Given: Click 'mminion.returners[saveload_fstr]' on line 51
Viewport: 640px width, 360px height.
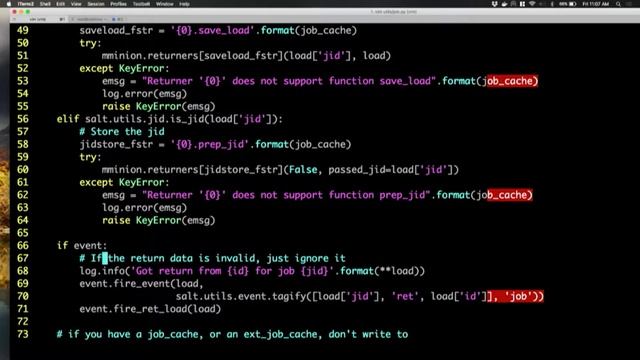Looking at the screenshot, I should coord(192,56).
